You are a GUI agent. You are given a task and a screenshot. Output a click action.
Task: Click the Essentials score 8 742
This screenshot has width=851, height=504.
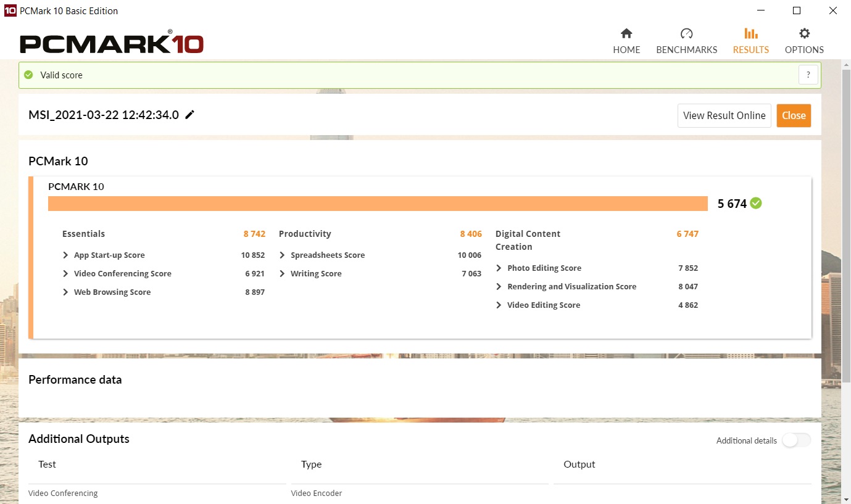click(254, 234)
